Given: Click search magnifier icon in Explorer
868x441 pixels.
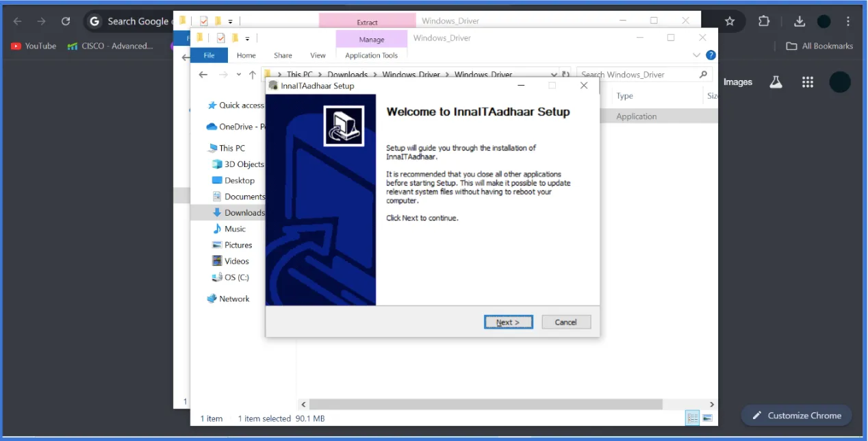Looking at the screenshot, I should (703, 75).
